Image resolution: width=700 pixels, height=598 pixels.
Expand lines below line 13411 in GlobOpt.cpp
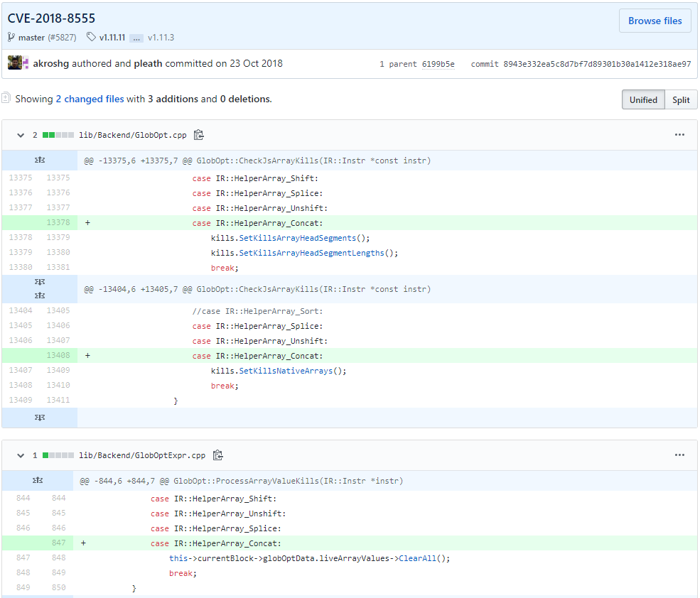coord(39,418)
